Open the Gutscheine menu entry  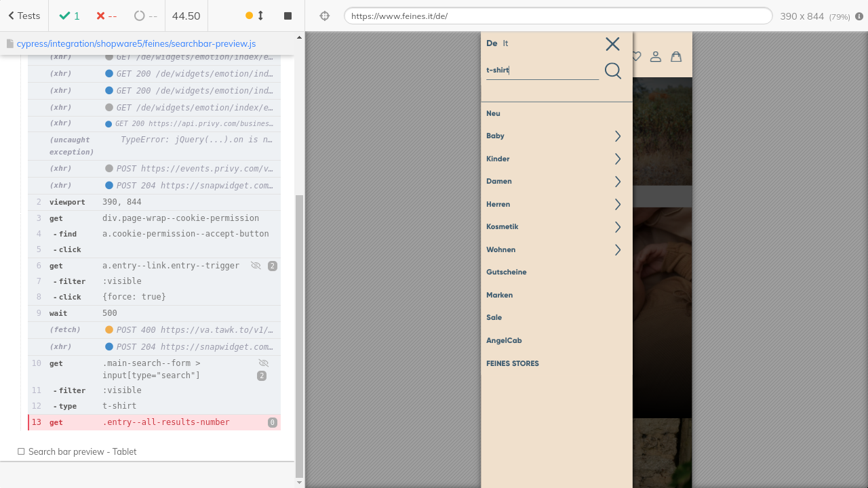click(506, 272)
